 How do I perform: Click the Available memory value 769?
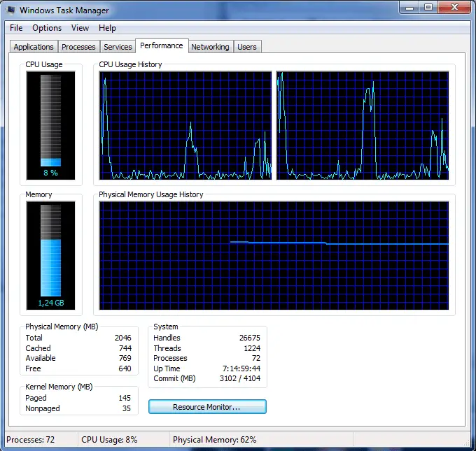(125, 358)
